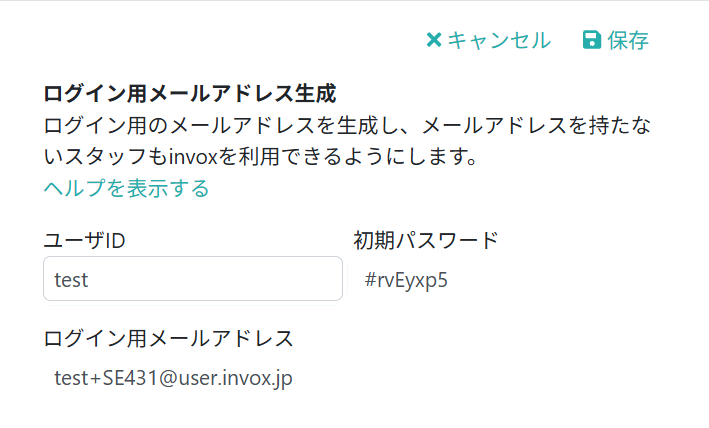Click the description line mentioning invoxを利用できる
Image resolution: width=709 pixels, height=428 pixels.
tap(260, 156)
